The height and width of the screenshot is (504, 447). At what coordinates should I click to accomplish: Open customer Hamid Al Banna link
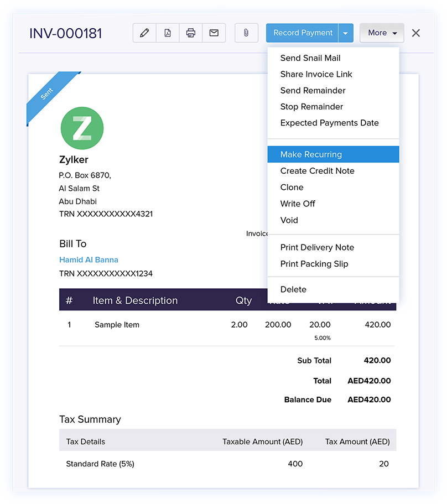(x=89, y=259)
